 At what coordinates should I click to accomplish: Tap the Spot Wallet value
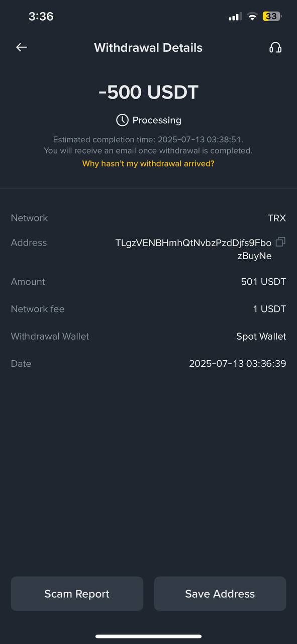click(x=261, y=336)
